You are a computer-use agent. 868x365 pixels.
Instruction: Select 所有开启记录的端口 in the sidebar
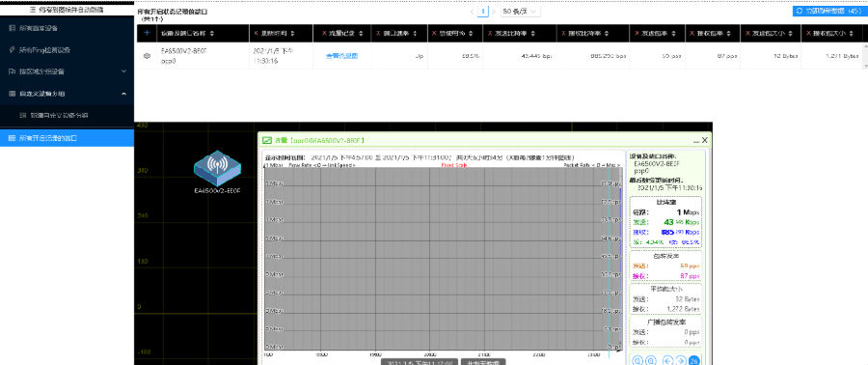pos(67,138)
